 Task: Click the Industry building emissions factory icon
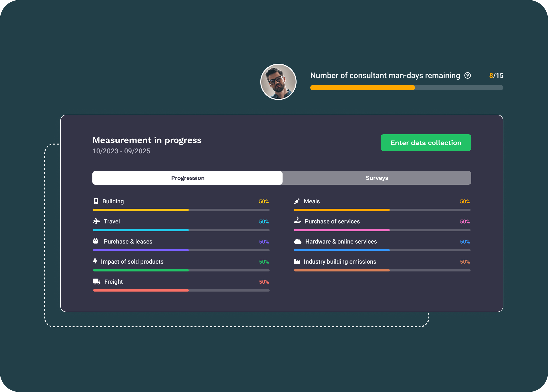point(297,261)
